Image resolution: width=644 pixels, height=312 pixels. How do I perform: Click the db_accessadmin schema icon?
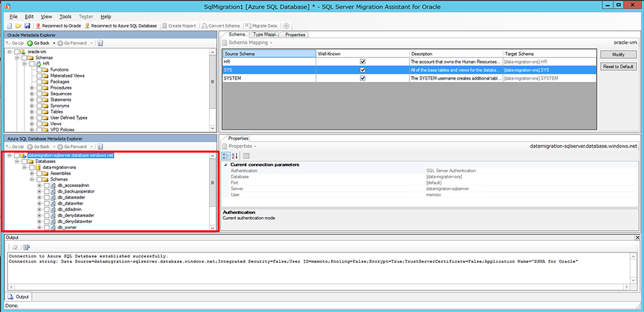click(x=53, y=185)
